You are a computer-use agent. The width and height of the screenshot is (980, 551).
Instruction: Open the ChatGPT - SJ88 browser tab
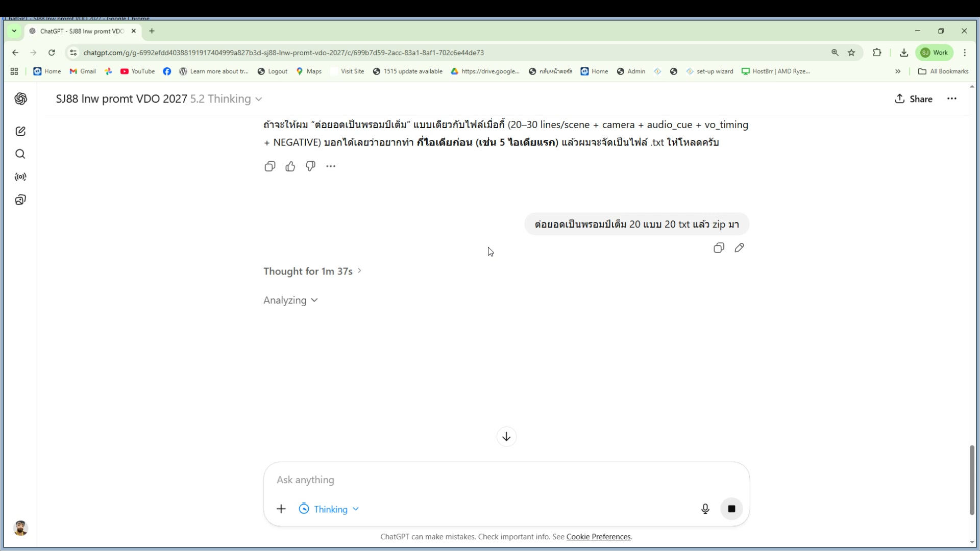(x=79, y=31)
